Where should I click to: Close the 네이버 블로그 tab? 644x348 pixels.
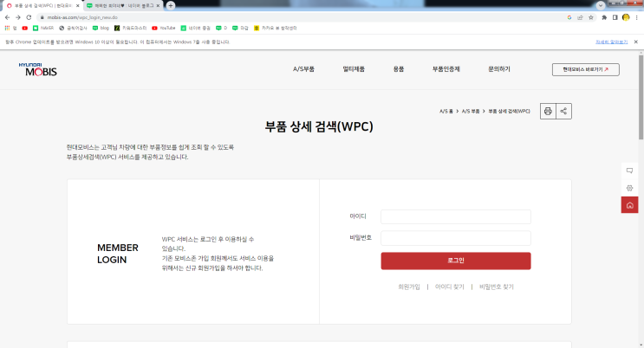coord(158,6)
